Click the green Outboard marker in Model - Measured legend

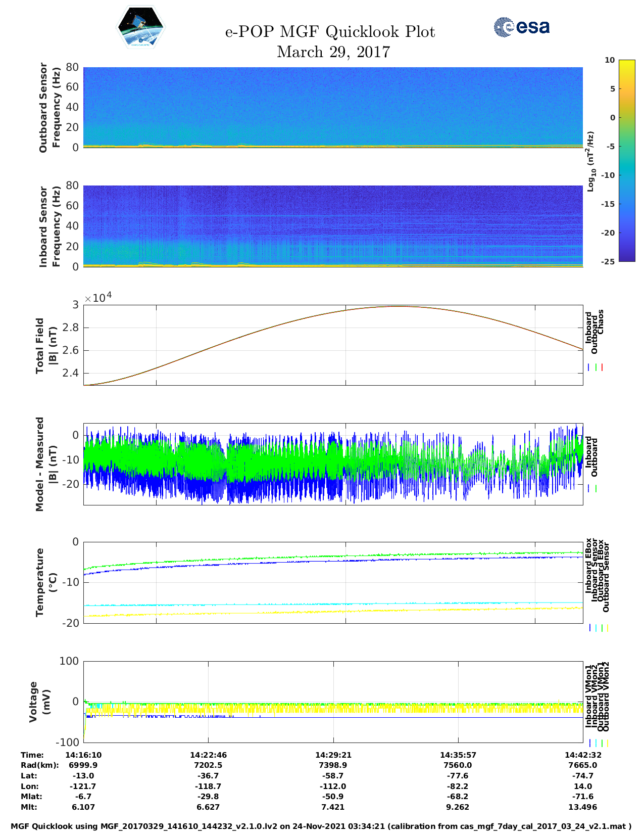(x=596, y=489)
